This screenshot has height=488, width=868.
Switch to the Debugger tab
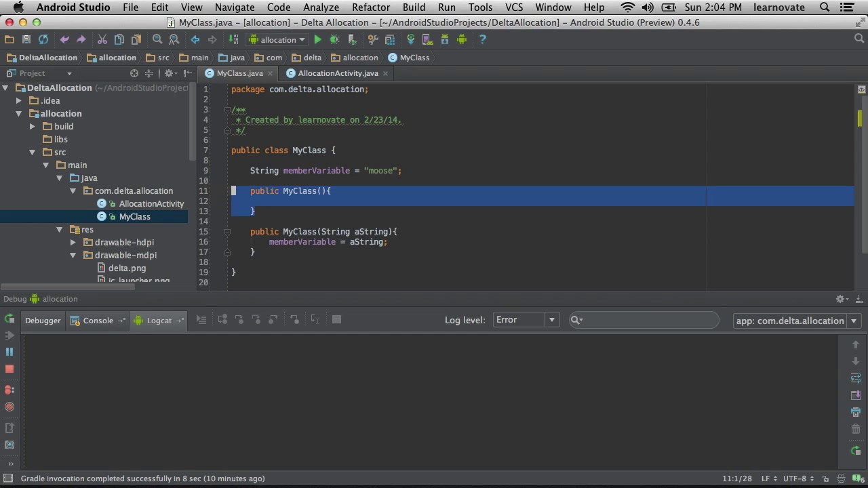click(x=43, y=321)
